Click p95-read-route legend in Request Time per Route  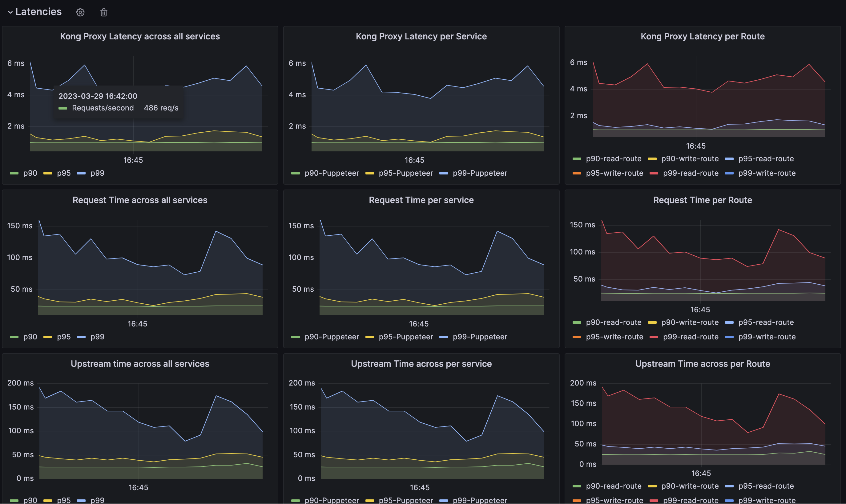click(766, 322)
